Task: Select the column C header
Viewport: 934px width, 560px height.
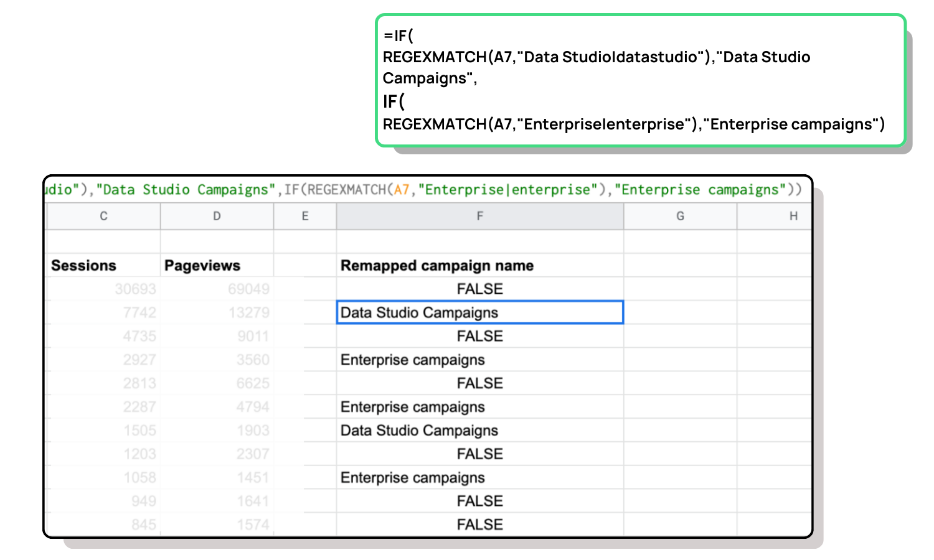Action: click(x=103, y=216)
